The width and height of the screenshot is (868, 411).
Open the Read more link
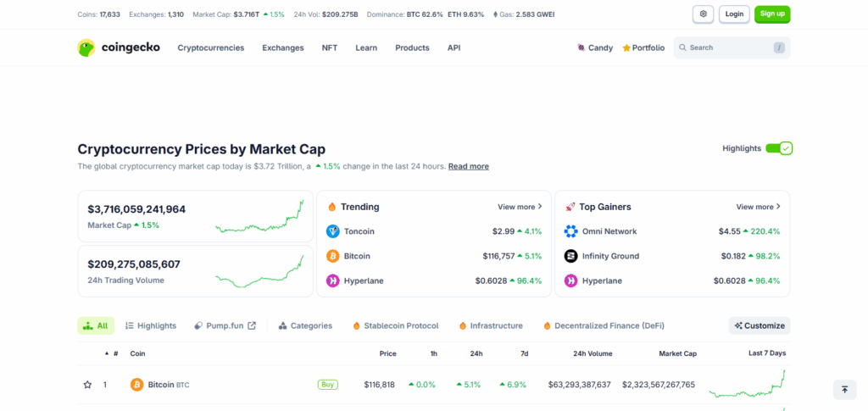click(x=468, y=166)
